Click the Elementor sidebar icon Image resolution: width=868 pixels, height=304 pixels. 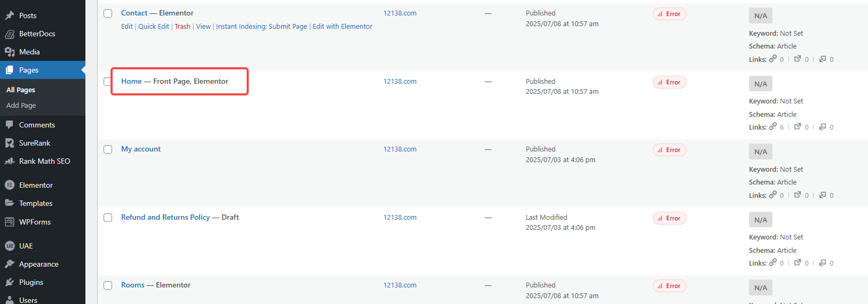[10, 185]
